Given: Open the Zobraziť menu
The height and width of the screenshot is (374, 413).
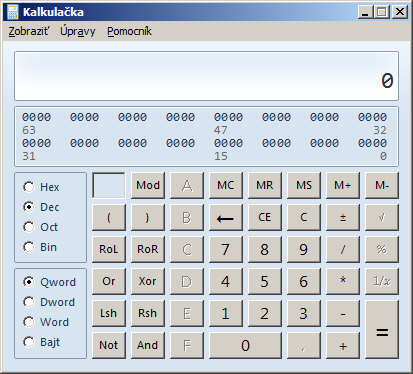Looking at the screenshot, I should tap(29, 31).
